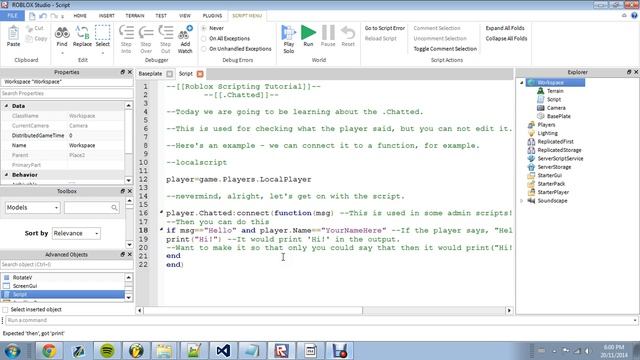Open the Sort by Relevance dropdown
The width and height of the screenshot is (640, 360).
(x=76, y=233)
